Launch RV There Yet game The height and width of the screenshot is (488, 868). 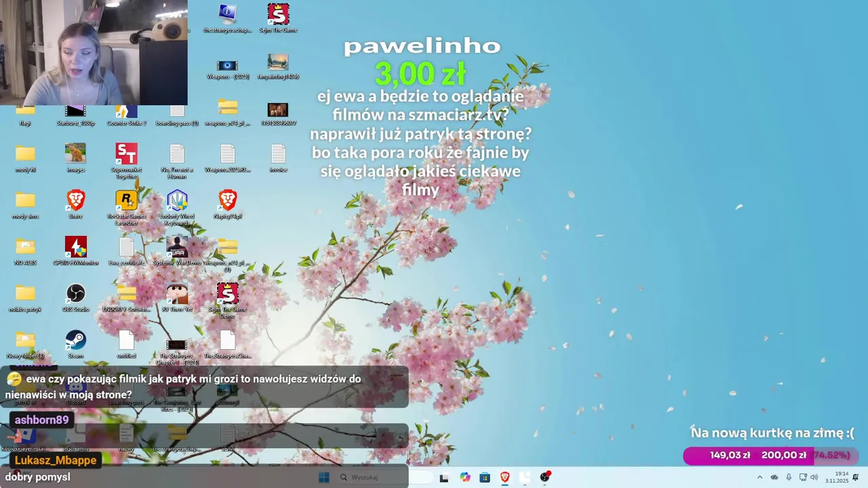tap(177, 298)
